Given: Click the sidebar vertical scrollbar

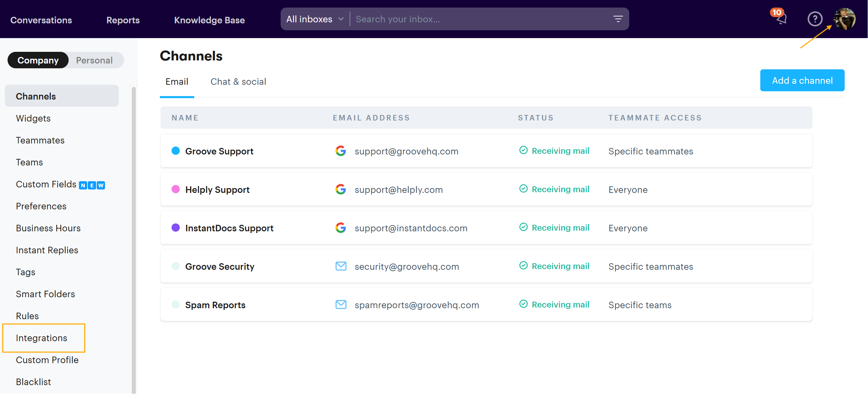Looking at the screenshot, I should coord(134,240).
